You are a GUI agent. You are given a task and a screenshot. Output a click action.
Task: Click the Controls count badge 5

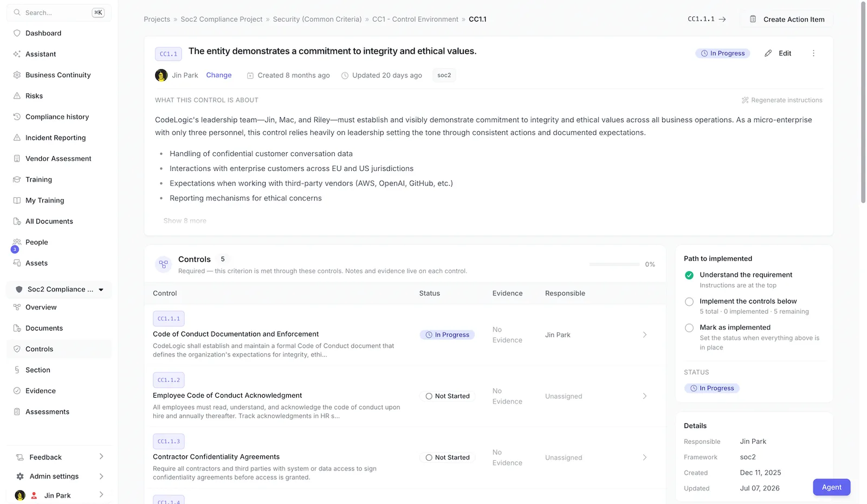pos(222,259)
